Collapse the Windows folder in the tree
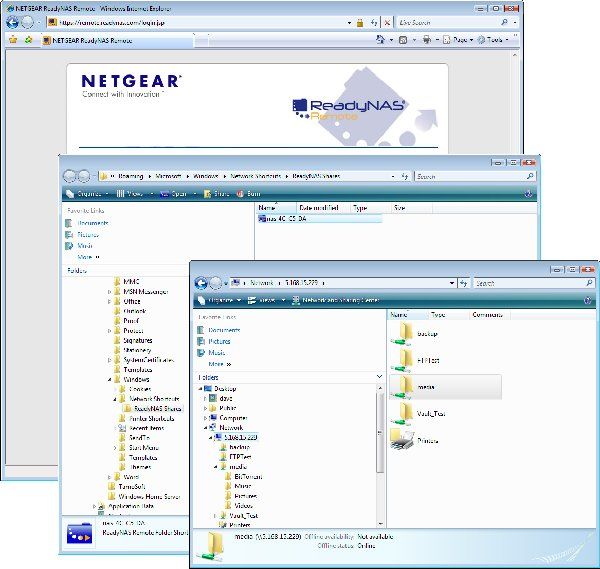Viewport: 600px width, 569px height. click(x=110, y=380)
